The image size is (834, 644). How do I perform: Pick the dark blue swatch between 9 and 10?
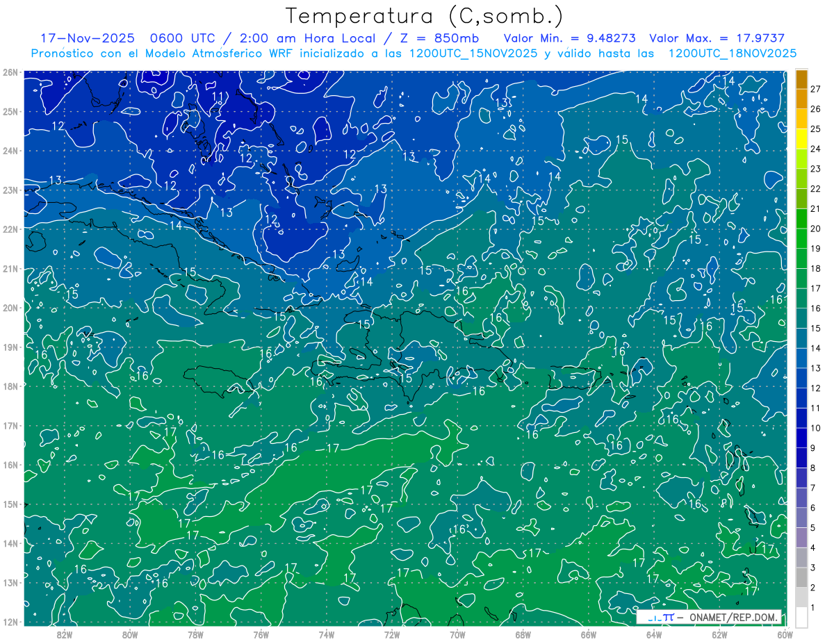[x=801, y=438]
